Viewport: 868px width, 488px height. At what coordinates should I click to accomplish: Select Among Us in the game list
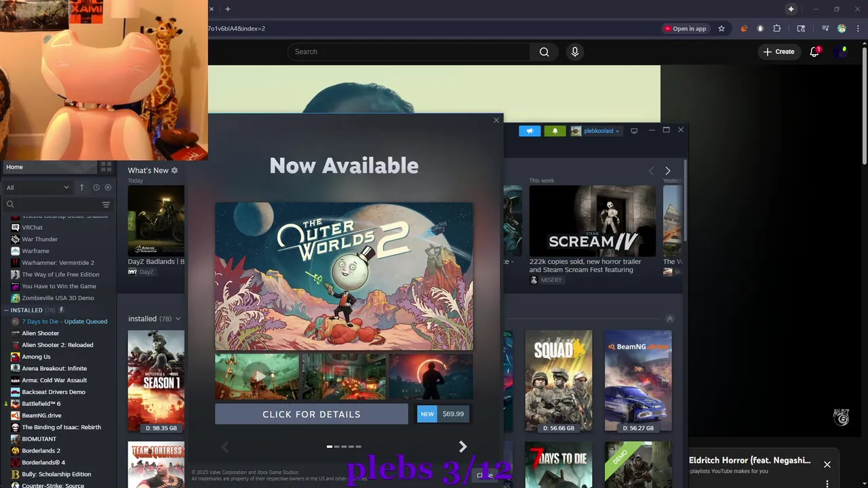(x=36, y=357)
